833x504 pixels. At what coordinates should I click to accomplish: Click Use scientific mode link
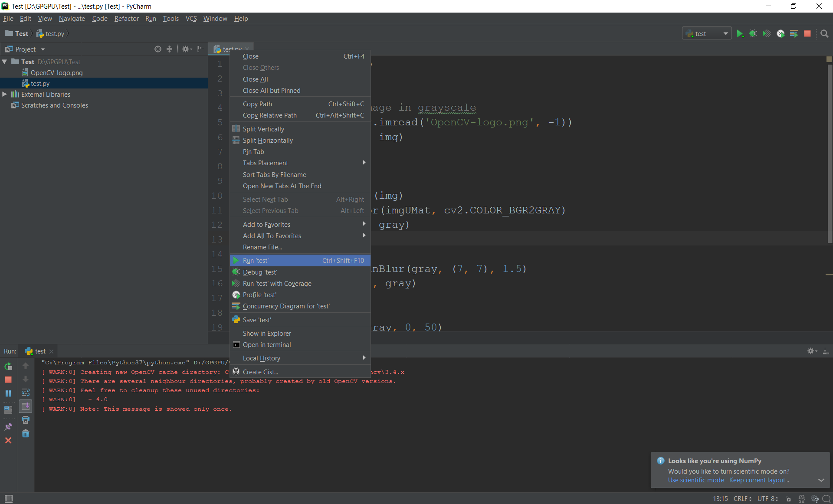tap(695, 480)
